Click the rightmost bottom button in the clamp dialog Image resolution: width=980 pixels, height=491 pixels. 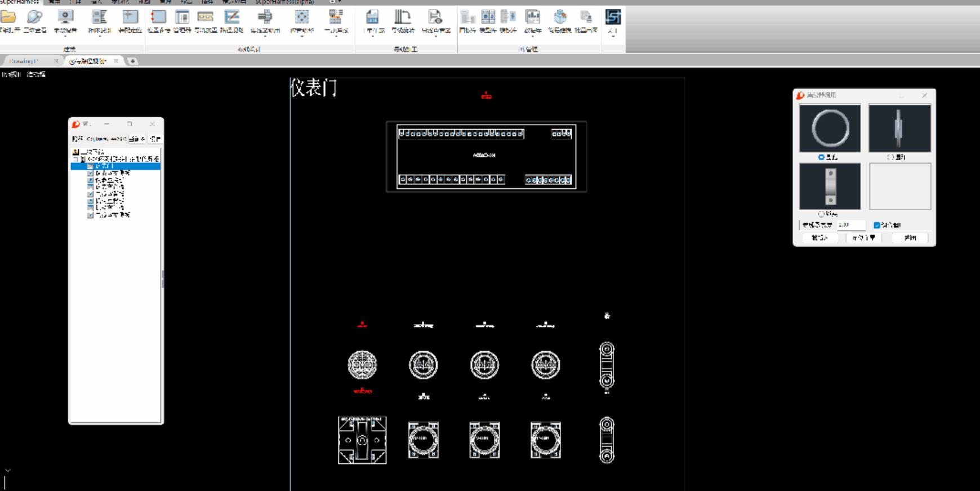[x=910, y=238]
